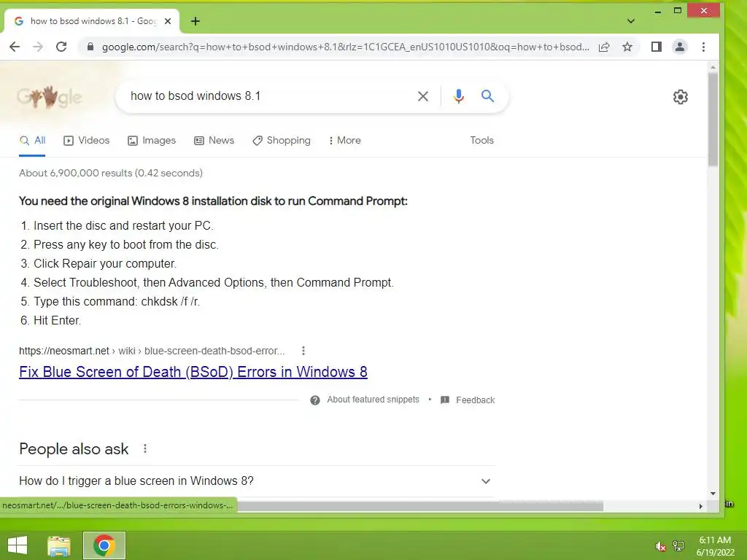Expand the More search categories
The image size is (747, 560).
click(x=345, y=141)
